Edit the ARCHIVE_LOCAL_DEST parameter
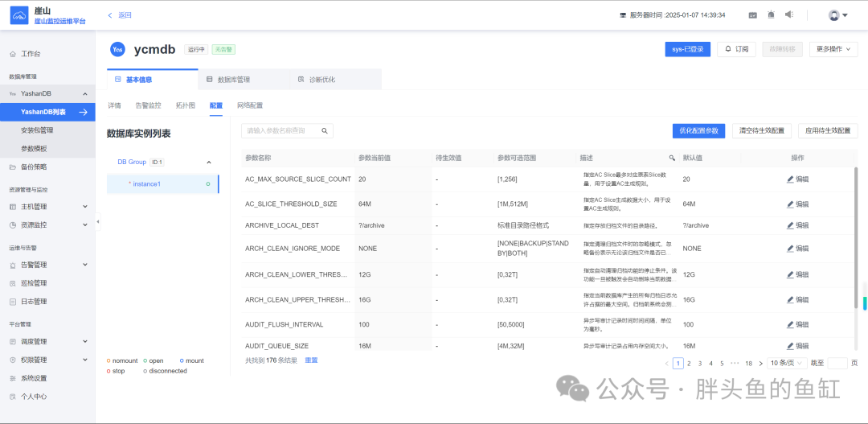Screen dimensions: 868x424 pos(798,225)
